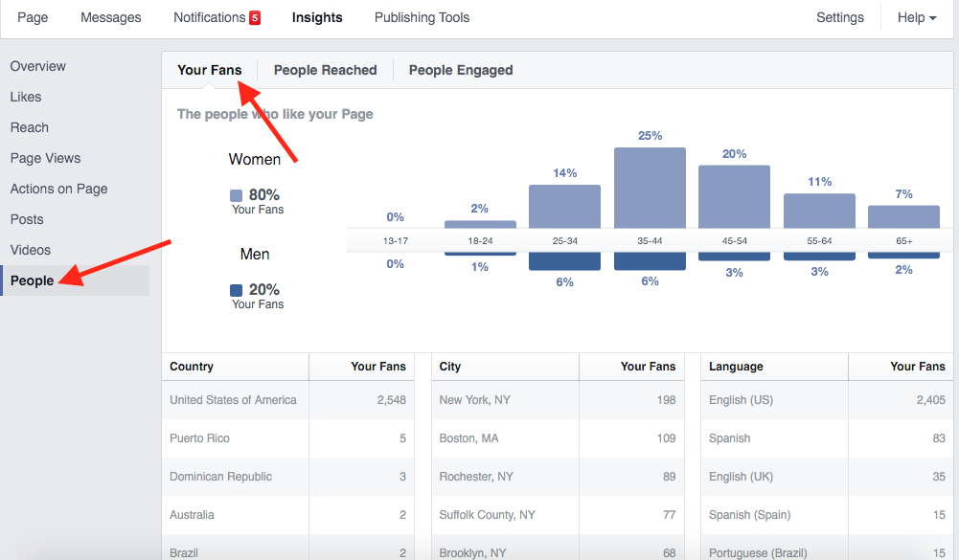
Task: Switch to the Insights tab
Action: coord(316,17)
